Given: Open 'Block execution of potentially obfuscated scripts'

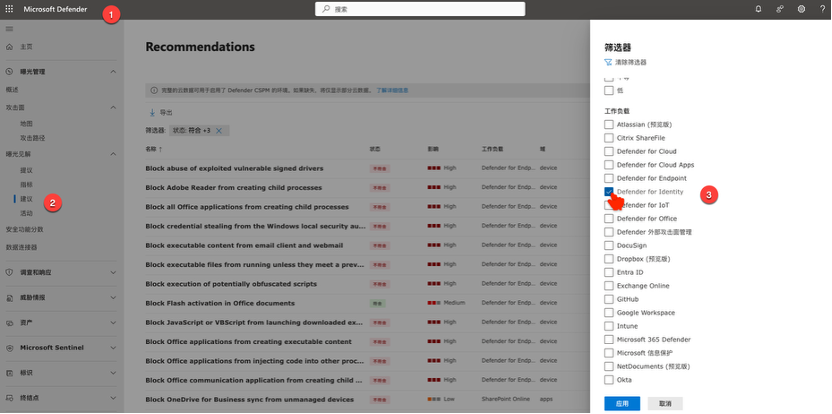Looking at the screenshot, I should pos(231,284).
